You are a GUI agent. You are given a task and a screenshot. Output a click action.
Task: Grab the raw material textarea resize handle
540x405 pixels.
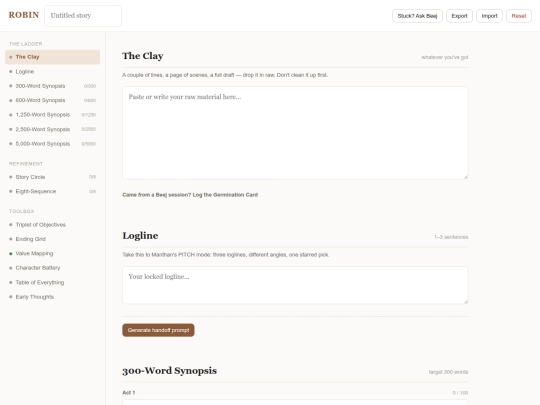coord(466,177)
